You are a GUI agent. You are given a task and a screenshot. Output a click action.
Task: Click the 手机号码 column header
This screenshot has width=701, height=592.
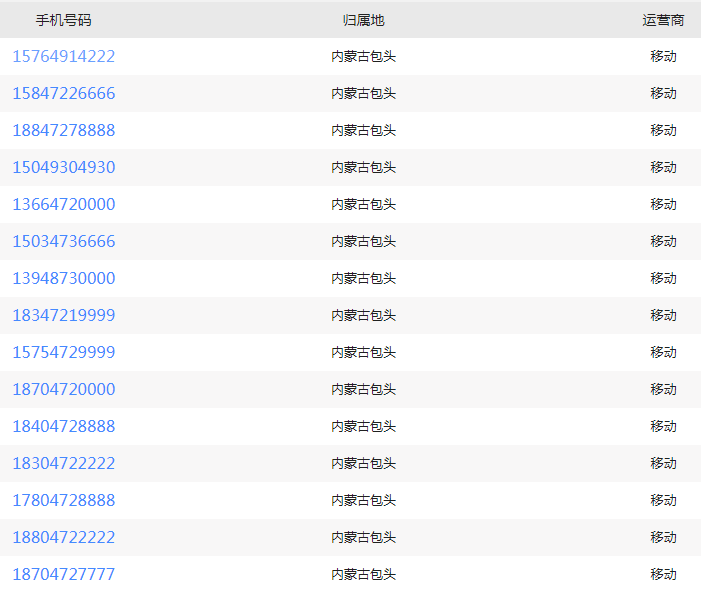tap(63, 20)
